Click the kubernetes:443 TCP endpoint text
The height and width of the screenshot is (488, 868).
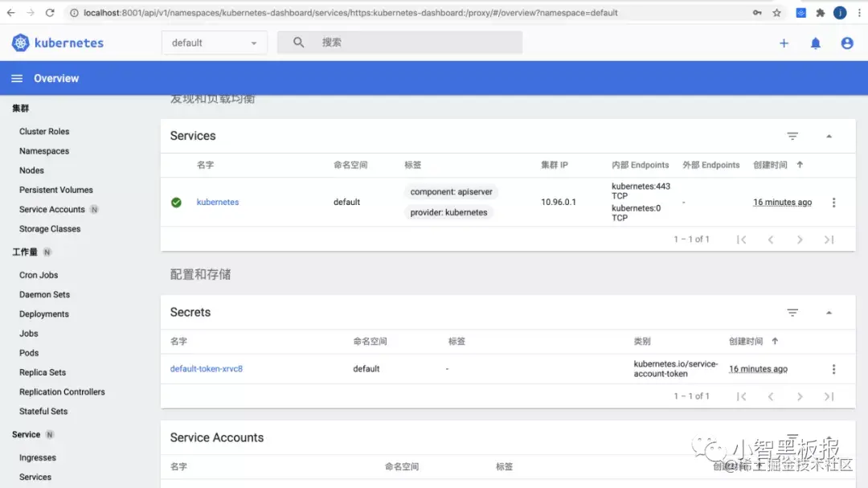(x=641, y=191)
